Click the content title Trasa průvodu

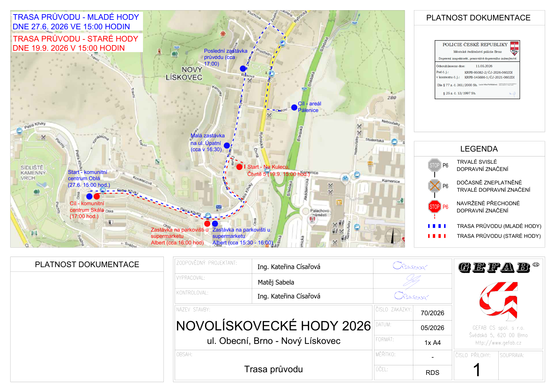pos(274,369)
